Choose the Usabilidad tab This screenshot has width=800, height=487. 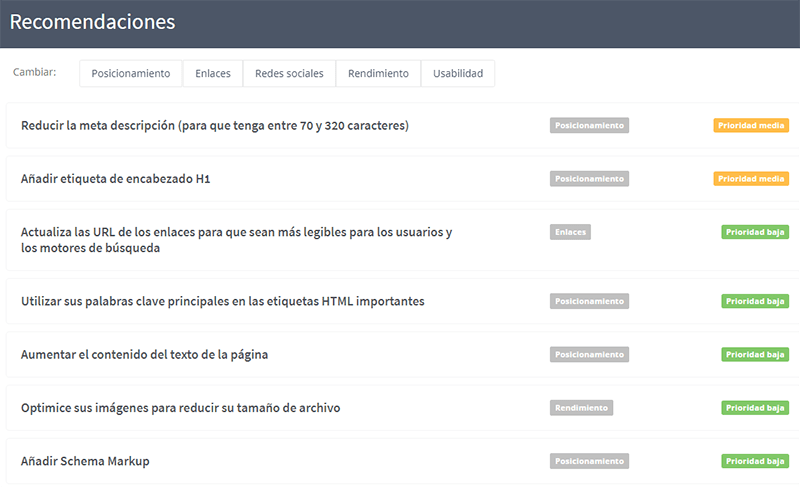tap(458, 74)
